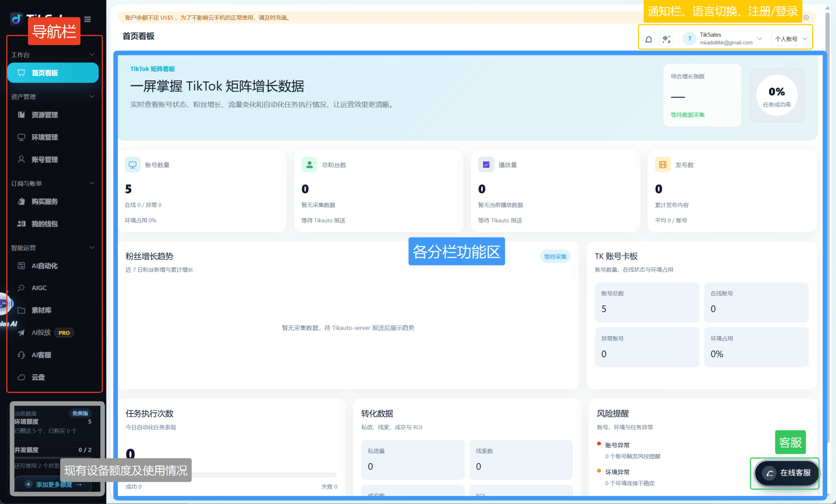This screenshot has height=504, width=836.
Task: Click the 账号异常 risk item
Action: point(629,450)
